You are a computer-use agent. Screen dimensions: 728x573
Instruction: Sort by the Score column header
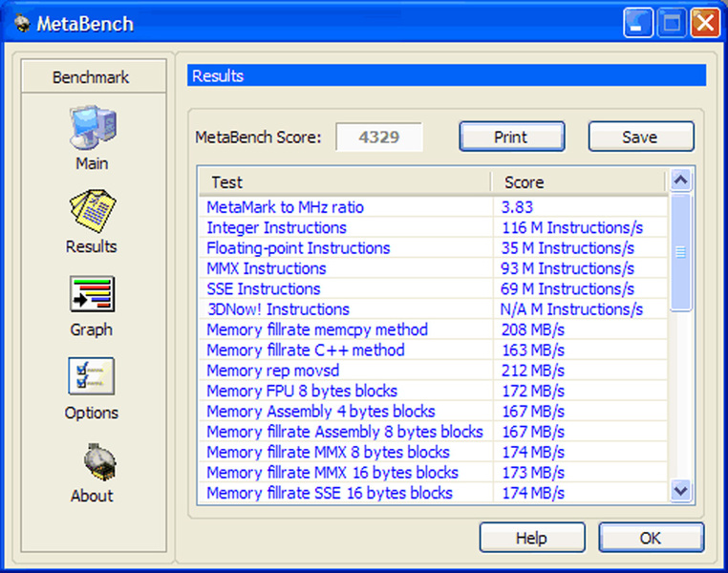[579, 181]
